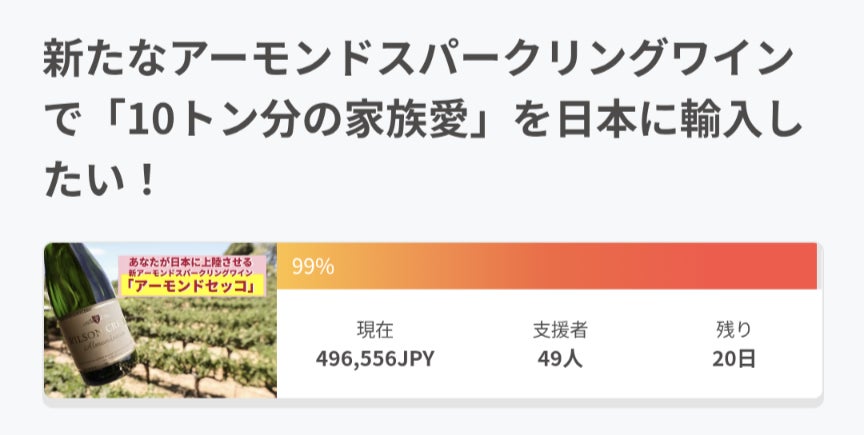864x435 pixels.
Task: Click the "新アーモンドスパークリングワイン" caption line in the thumbnail
Action: [191, 273]
